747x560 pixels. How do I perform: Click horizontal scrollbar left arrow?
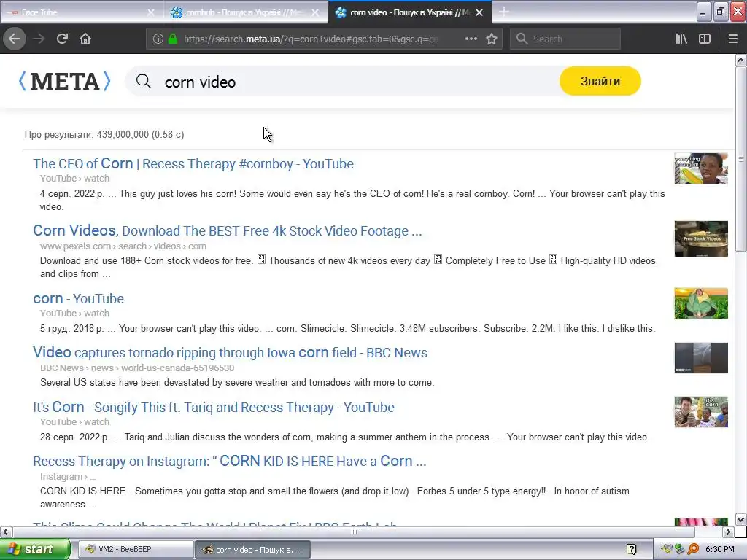pyautogui.click(x=6, y=532)
